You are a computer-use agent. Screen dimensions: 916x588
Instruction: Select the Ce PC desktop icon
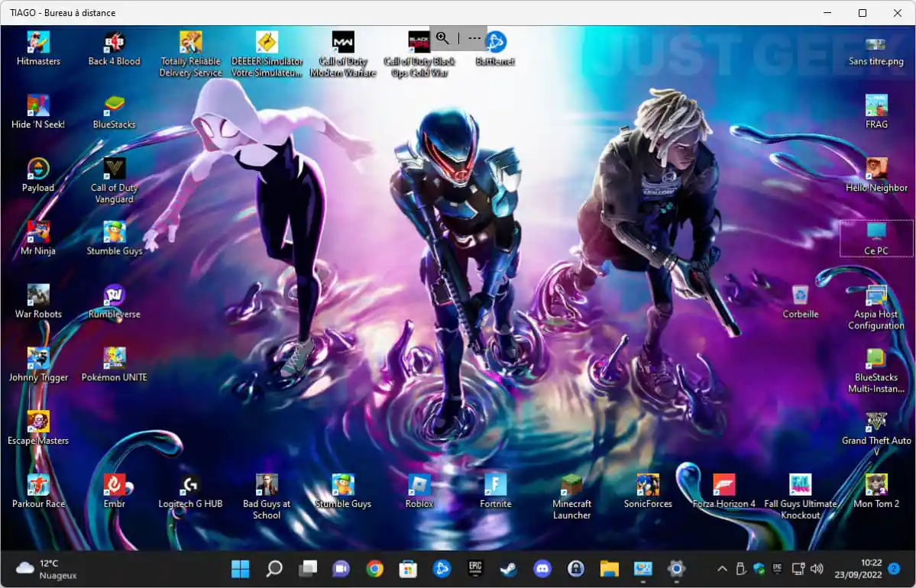point(876,237)
